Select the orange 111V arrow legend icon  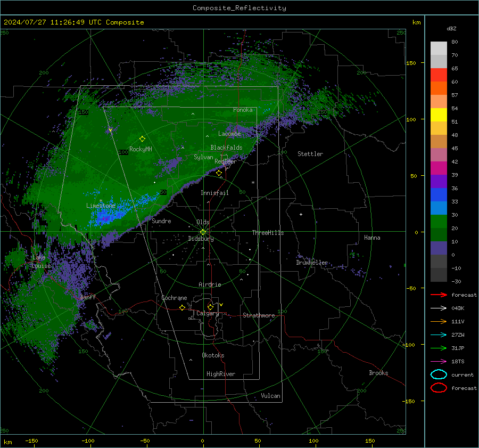pyautogui.click(x=439, y=321)
